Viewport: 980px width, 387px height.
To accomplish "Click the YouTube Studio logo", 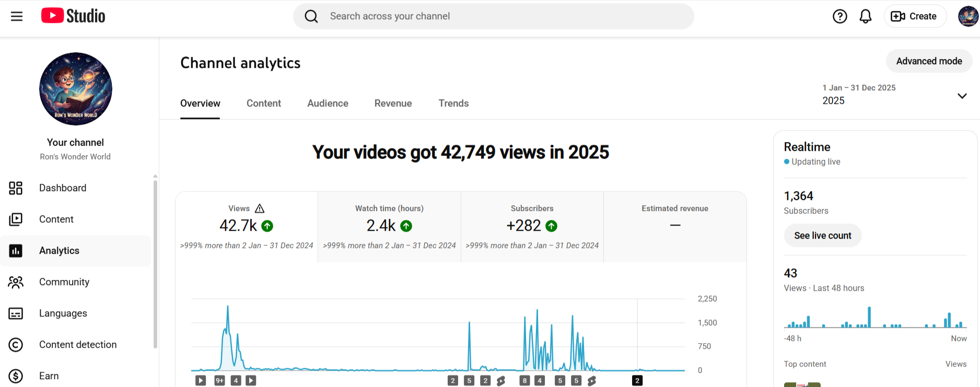I will pos(73,16).
